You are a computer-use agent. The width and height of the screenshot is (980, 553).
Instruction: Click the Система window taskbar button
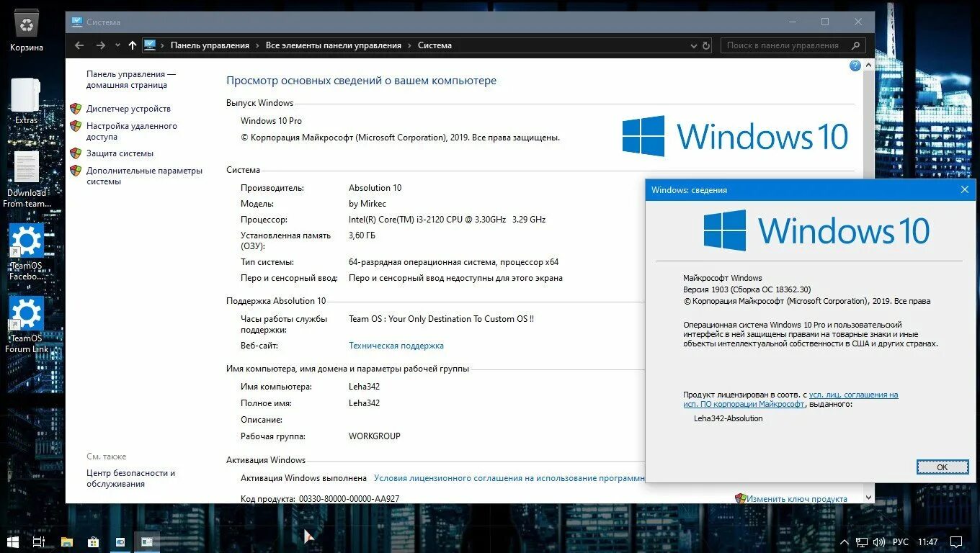(x=146, y=541)
